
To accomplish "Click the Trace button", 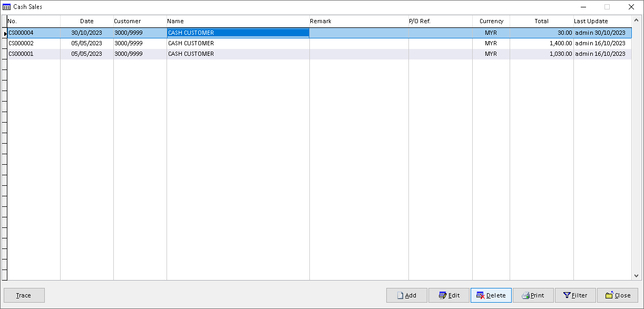I will click(x=24, y=295).
